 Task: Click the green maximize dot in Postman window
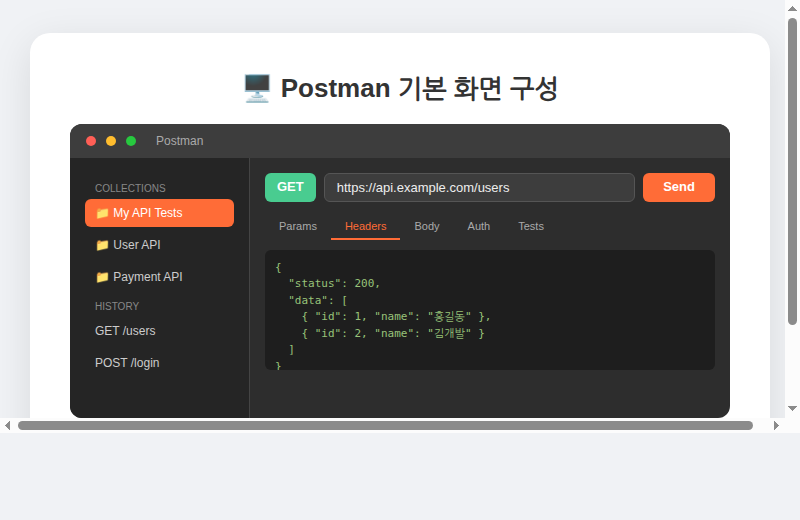pyautogui.click(x=131, y=141)
